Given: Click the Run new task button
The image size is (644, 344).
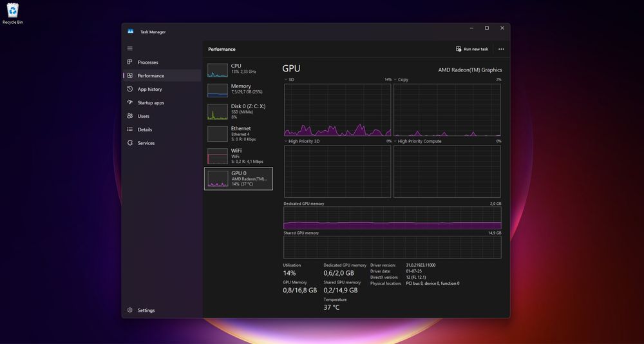Looking at the screenshot, I should point(472,49).
